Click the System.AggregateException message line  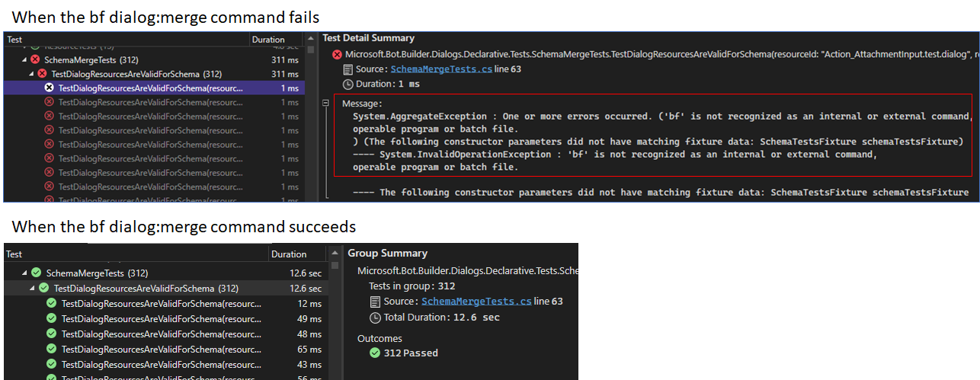(662, 117)
